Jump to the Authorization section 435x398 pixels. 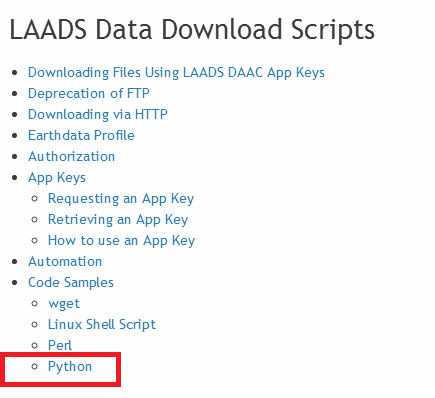71,156
